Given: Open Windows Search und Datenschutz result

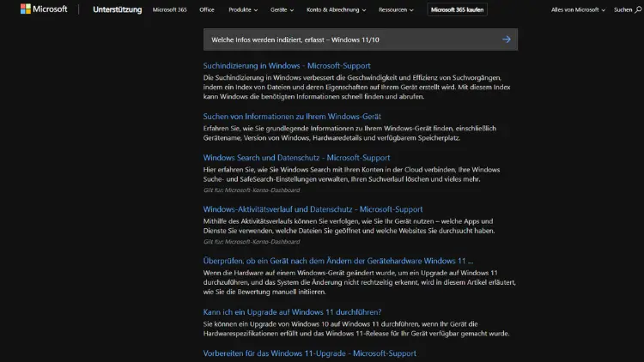Looking at the screenshot, I should point(296,158).
